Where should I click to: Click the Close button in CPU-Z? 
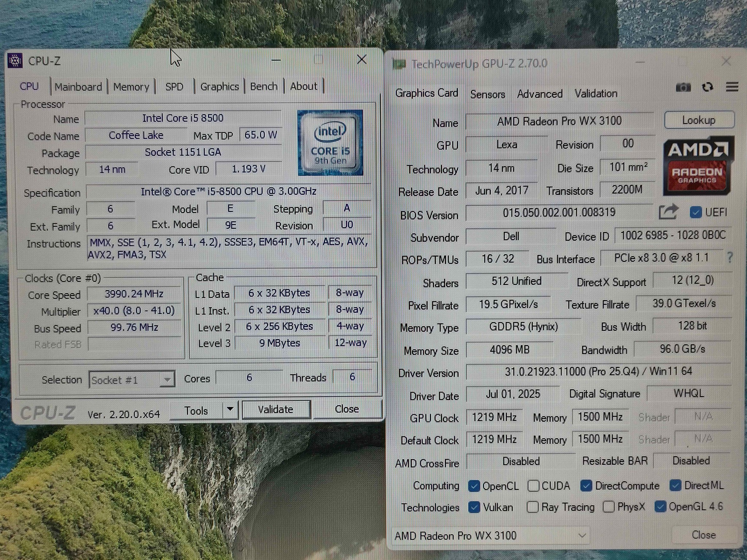(x=347, y=409)
